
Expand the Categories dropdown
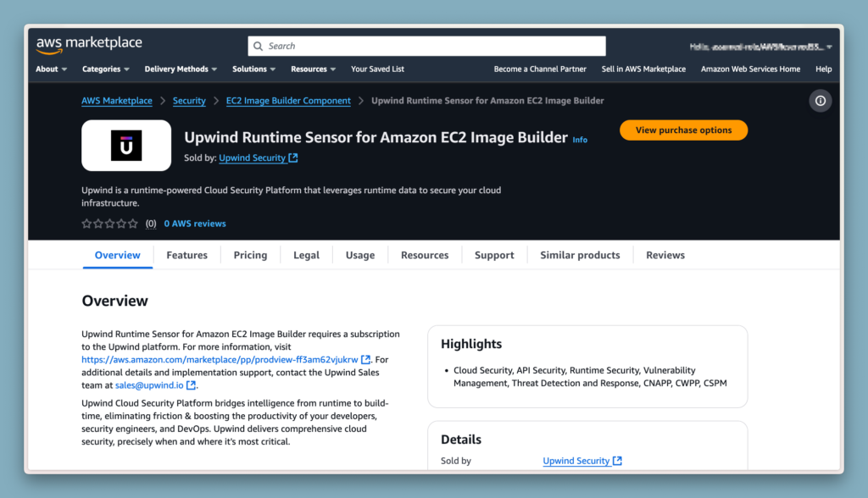[105, 69]
